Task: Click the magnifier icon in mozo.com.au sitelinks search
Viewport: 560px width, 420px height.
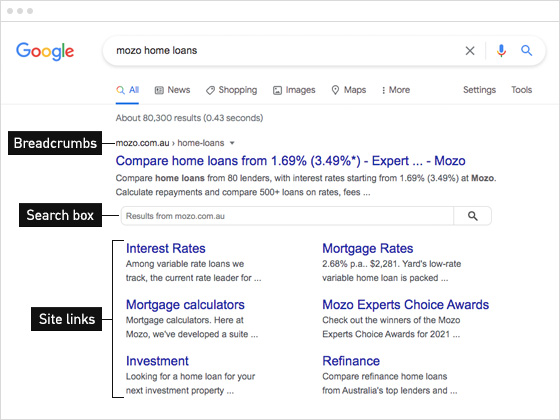Action: [x=472, y=216]
